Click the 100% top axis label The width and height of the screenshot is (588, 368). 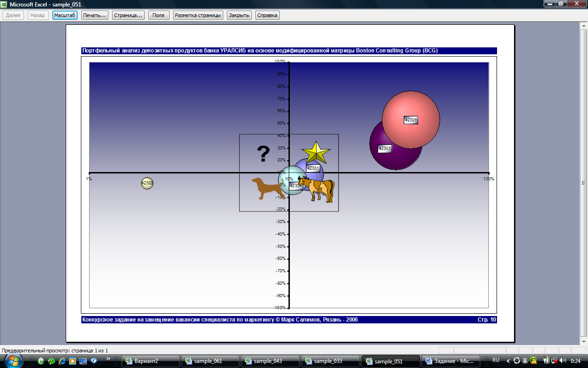[x=280, y=62]
